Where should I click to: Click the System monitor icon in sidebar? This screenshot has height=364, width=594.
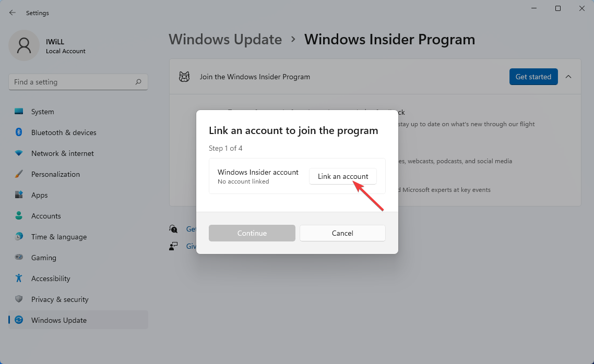point(19,111)
